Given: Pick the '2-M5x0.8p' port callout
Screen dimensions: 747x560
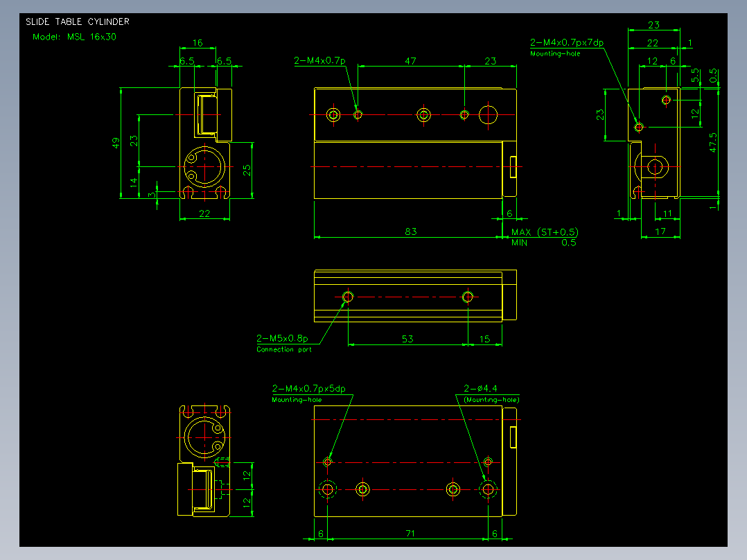Looking at the screenshot, I should (x=282, y=338).
